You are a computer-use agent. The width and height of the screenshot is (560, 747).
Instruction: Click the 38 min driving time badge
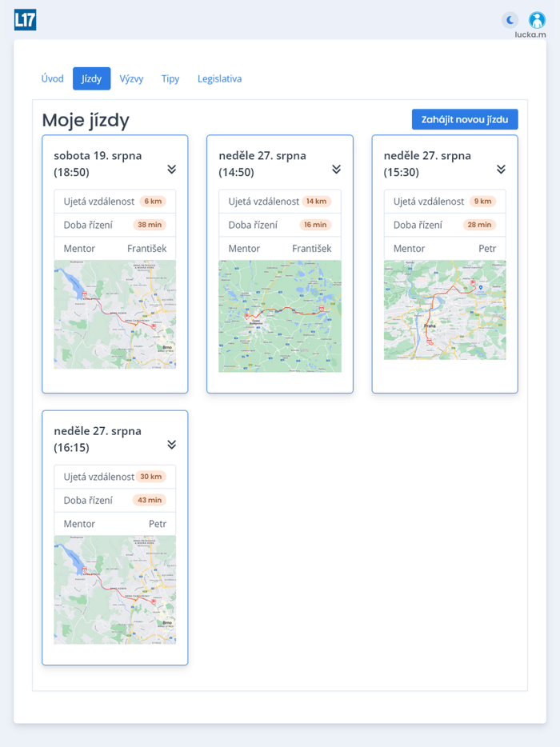pos(150,225)
